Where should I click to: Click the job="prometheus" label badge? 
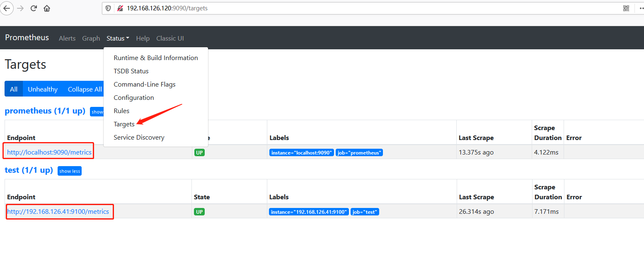point(359,152)
